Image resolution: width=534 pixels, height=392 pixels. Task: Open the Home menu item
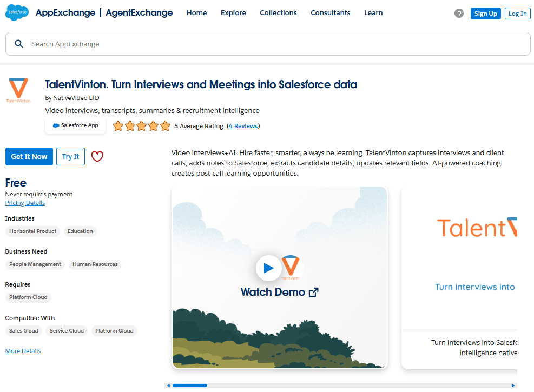pyautogui.click(x=196, y=13)
